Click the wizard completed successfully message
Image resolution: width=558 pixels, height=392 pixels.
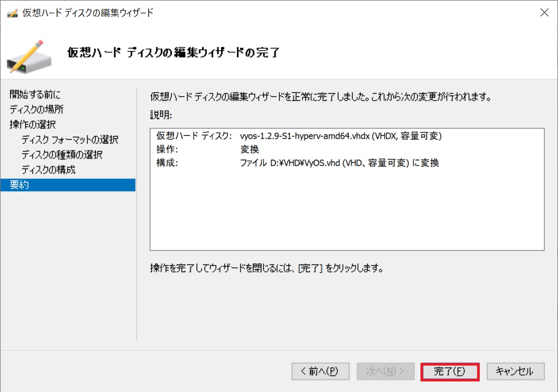(321, 97)
